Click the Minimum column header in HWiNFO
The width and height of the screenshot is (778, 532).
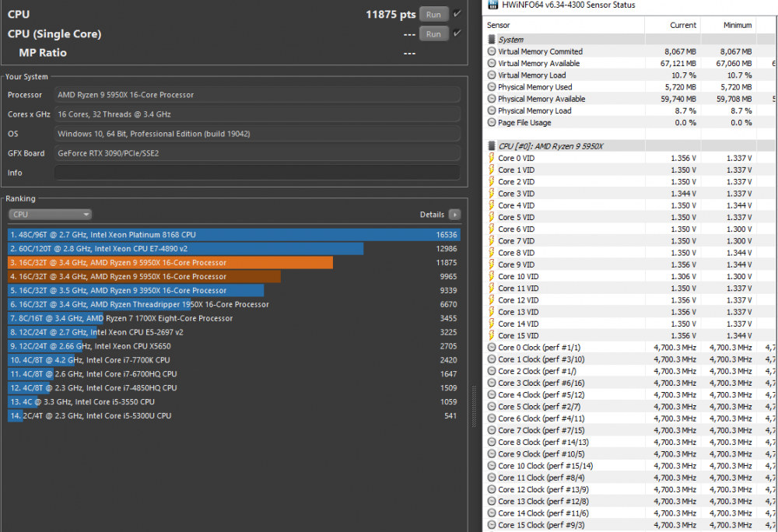[x=728, y=25]
